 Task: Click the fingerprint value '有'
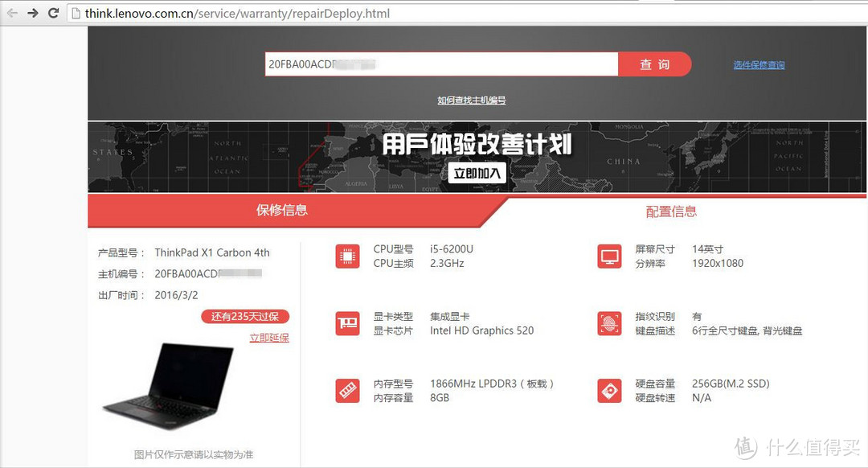pos(697,316)
